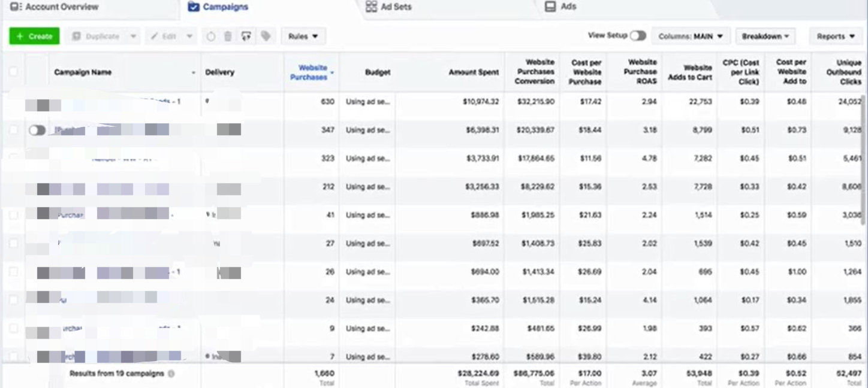Click the circular revert icon in toolbar

pos(210,37)
